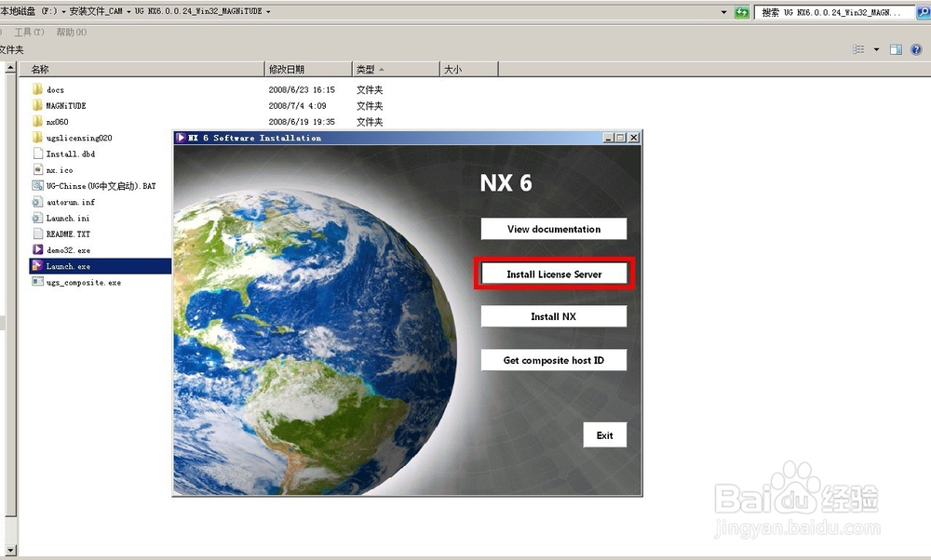Click the search magnifier icon
931x560 pixels.
[x=924, y=12]
